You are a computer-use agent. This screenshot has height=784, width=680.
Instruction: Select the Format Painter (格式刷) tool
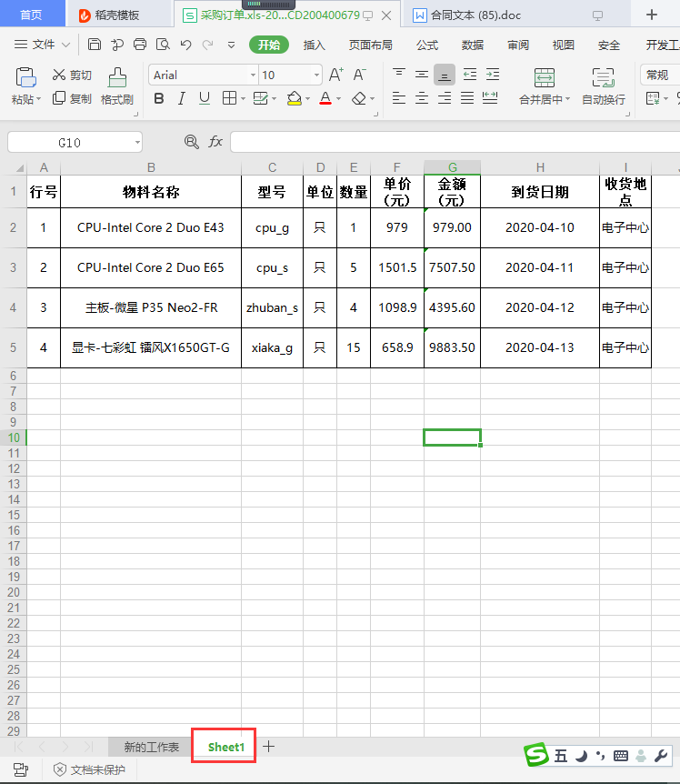(x=117, y=87)
